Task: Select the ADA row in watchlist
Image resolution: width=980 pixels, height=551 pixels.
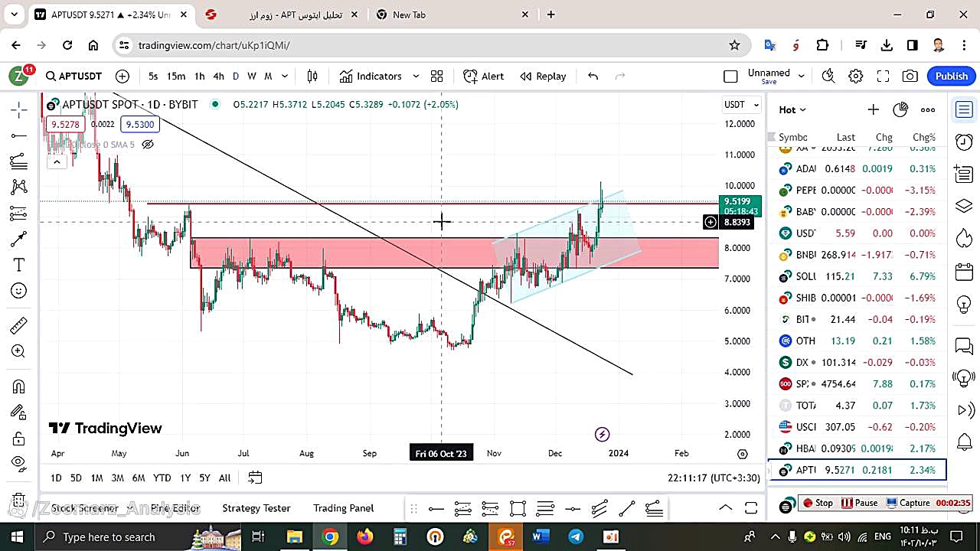Action: (x=857, y=169)
